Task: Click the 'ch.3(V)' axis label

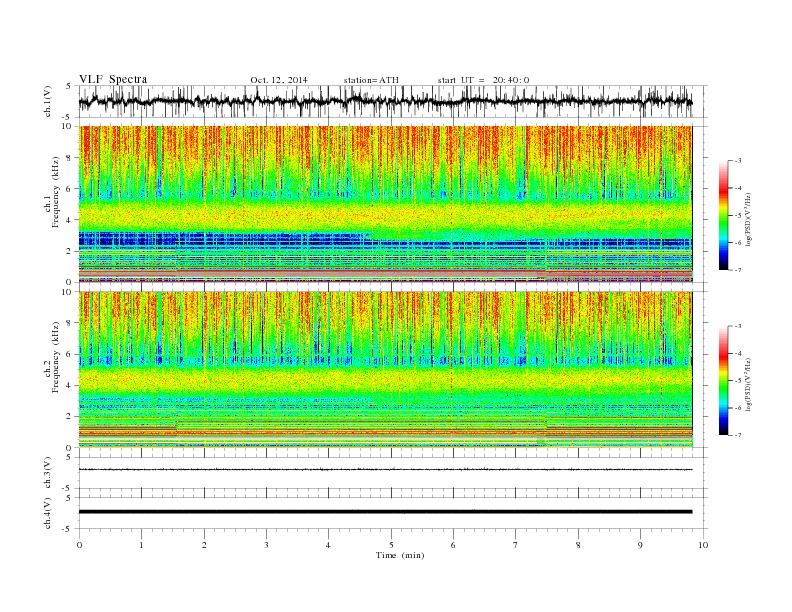Action: [x=48, y=473]
